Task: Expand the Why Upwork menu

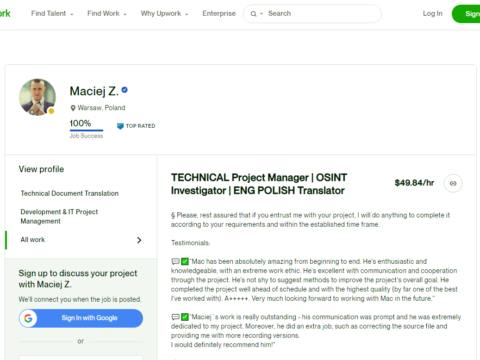Action: [x=164, y=14]
